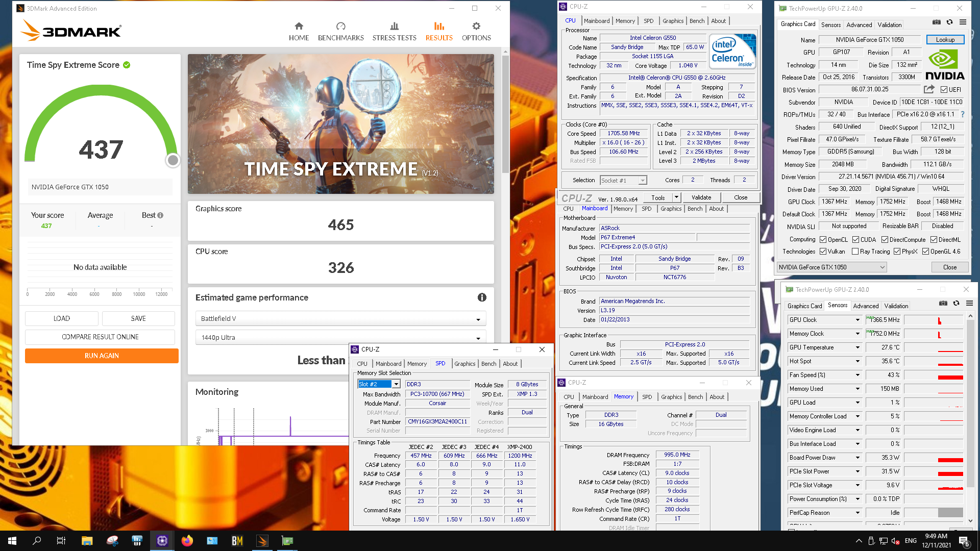Take a screenshot via the camera icon in the top GPU-Z window

tap(937, 22)
